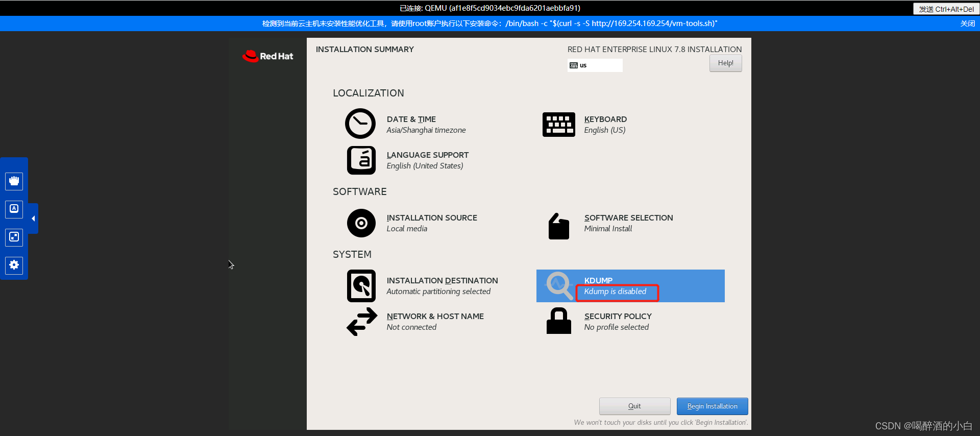Click 'English (US)' keyboard text
This screenshot has width=980, height=436.
(x=604, y=130)
